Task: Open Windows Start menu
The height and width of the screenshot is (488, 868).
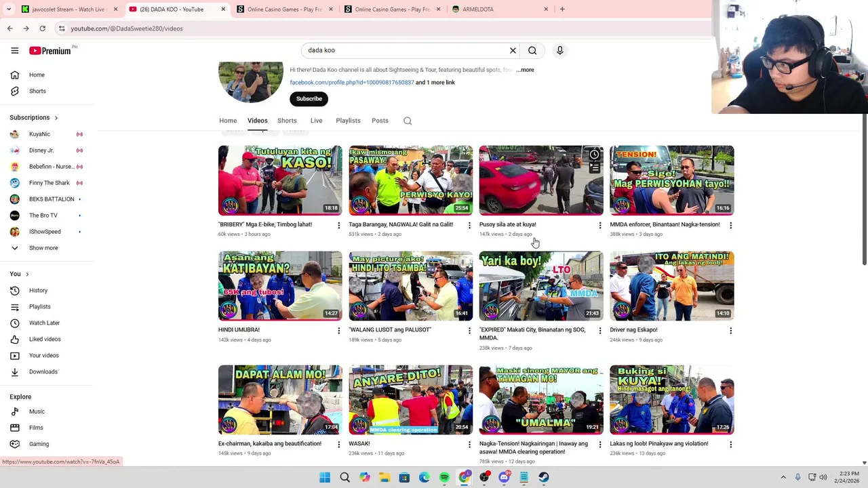Action: coord(325,477)
